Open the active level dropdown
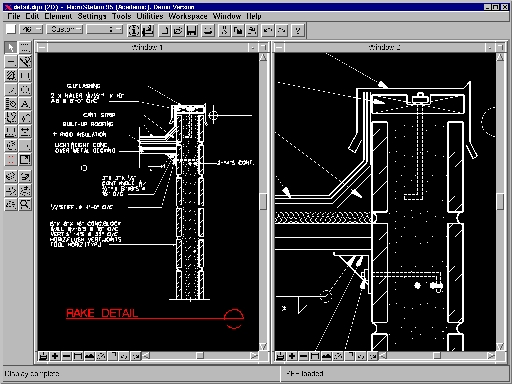This screenshot has height=384, width=512. [31, 29]
